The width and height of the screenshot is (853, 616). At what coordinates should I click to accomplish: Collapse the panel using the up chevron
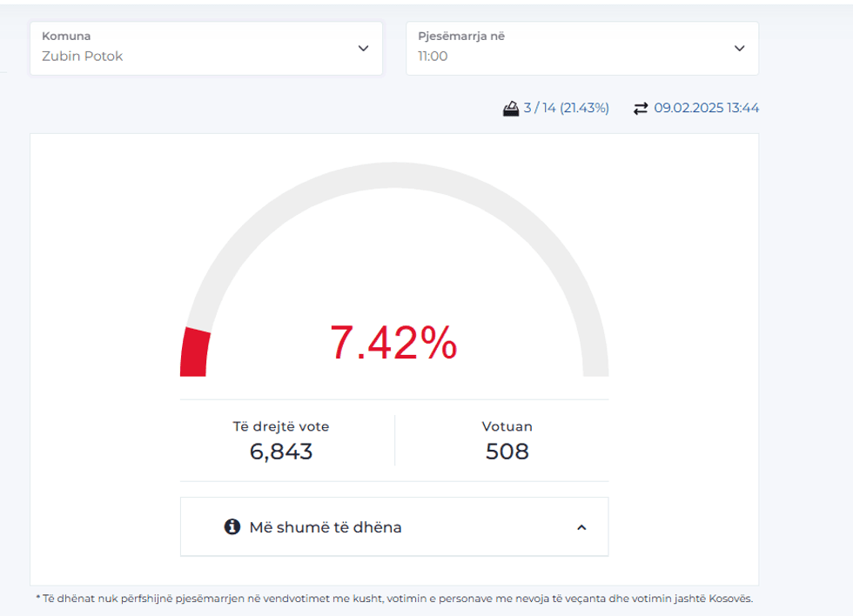coord(581,527)
